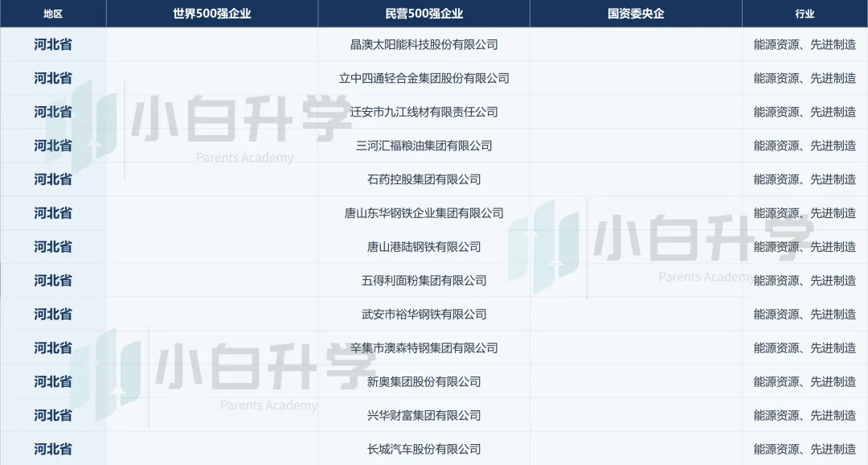This screenshot has height=465, width=868.
Task: Select the cell 迁安市九江线材有限责任公司
Action: pos(424,112)
